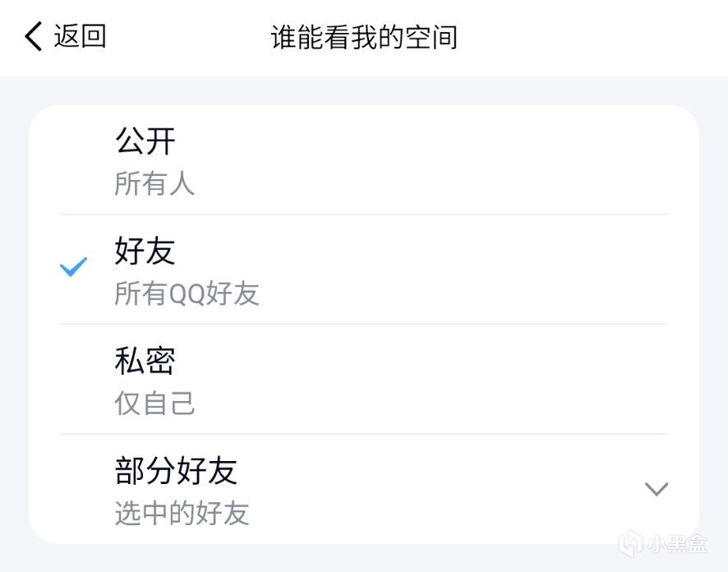728x572 pixels.
Task: Tap the empty check area beside 部分好友
Action: (74, 490)
